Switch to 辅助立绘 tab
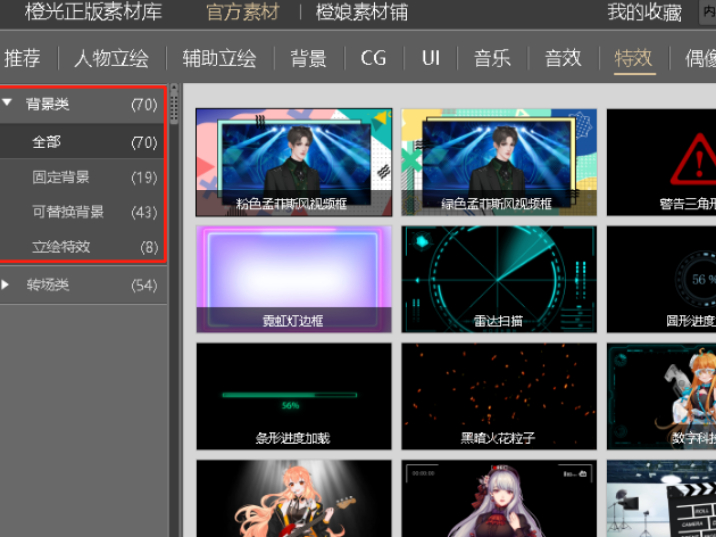The image size is (716, 537). [x=219, y=58]
